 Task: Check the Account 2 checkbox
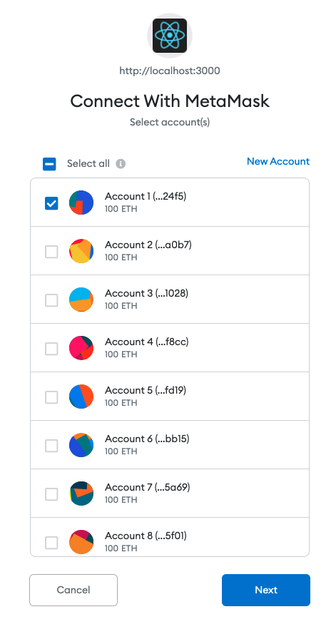pyautogui.click(x=51, y=251)
